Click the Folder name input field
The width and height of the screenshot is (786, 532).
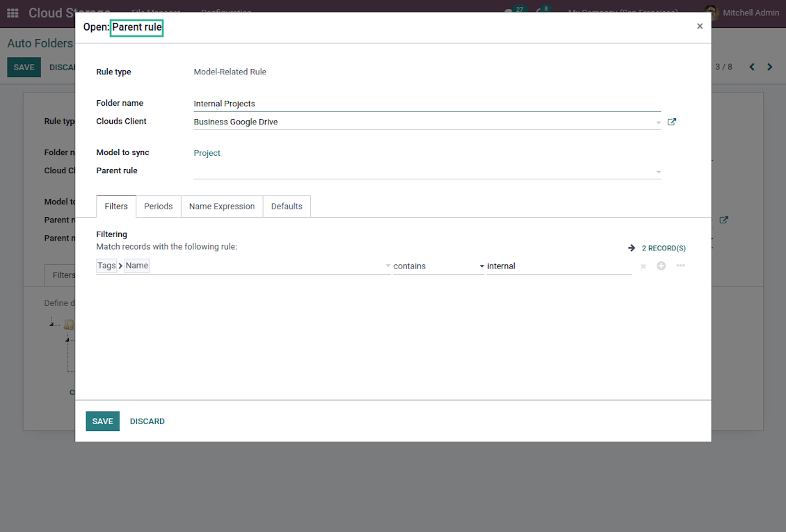pos(426,104)
